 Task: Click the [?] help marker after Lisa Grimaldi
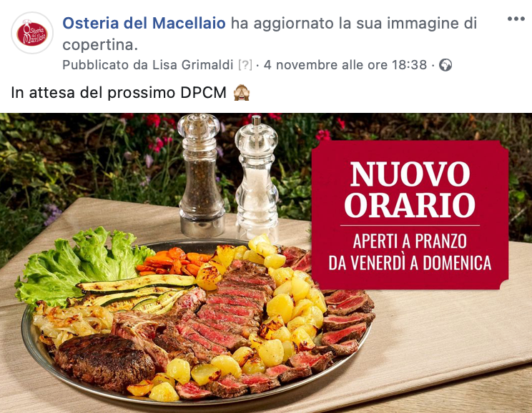click(245, 65)
